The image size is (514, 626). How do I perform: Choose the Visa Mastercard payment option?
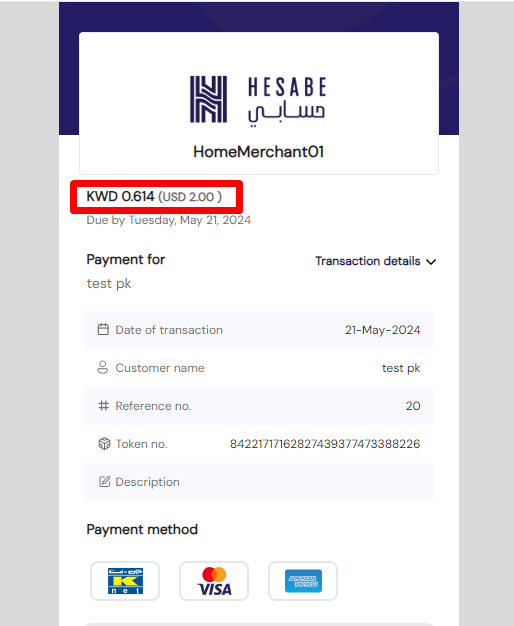(214, 581)
